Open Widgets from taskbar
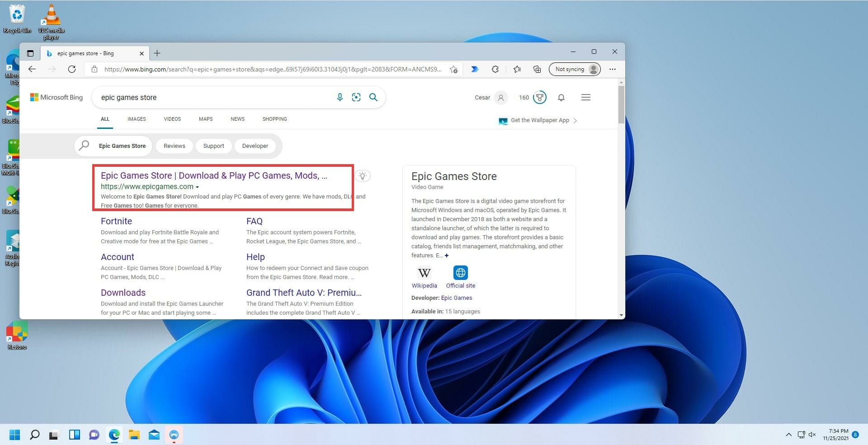This screenshot has width=868, height=445. tap(74, 435)
